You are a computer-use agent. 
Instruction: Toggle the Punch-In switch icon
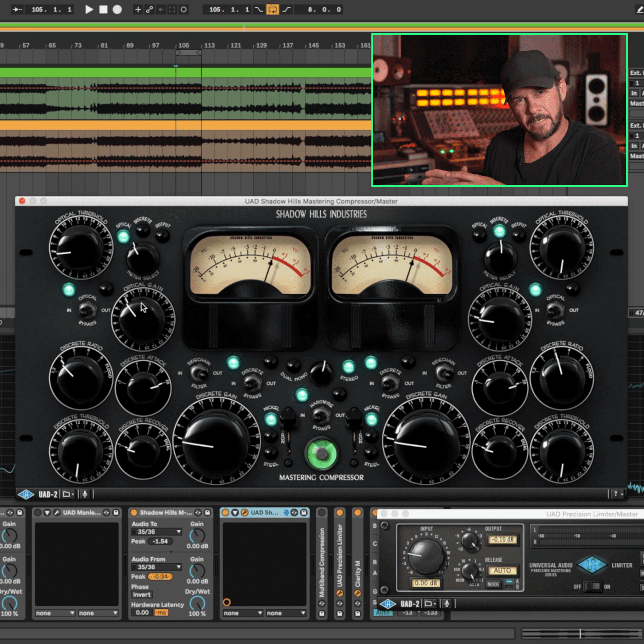pos(259,9)
